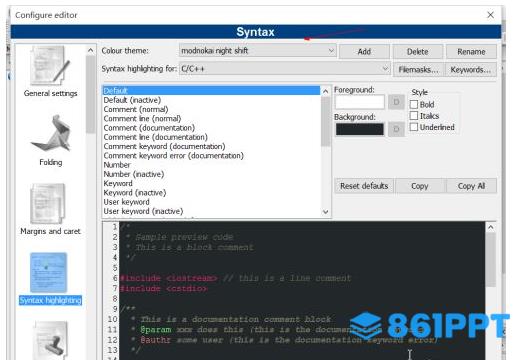Open the Colour theme dropdown

pyautogui.click(x=258, y=51)
